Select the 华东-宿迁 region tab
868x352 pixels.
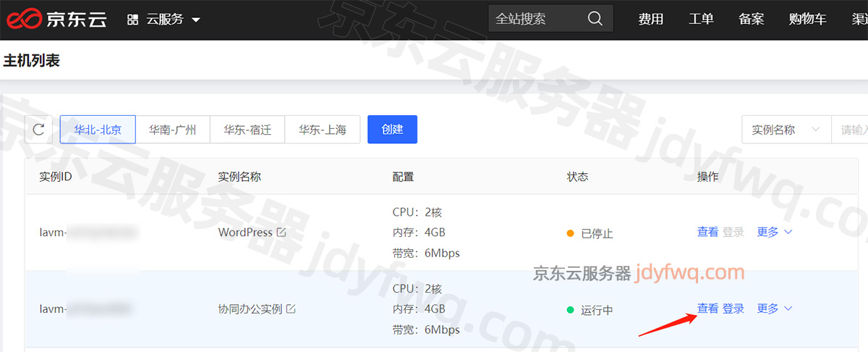pyautogui.click(x=247, y=130)
